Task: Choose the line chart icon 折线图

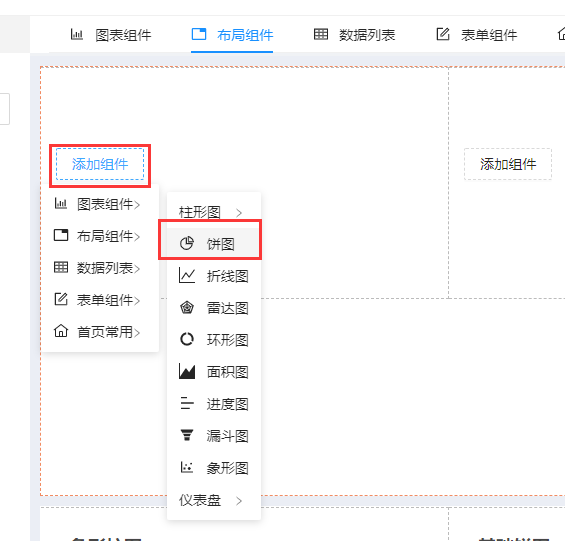Action: click(x=187, y=276)
